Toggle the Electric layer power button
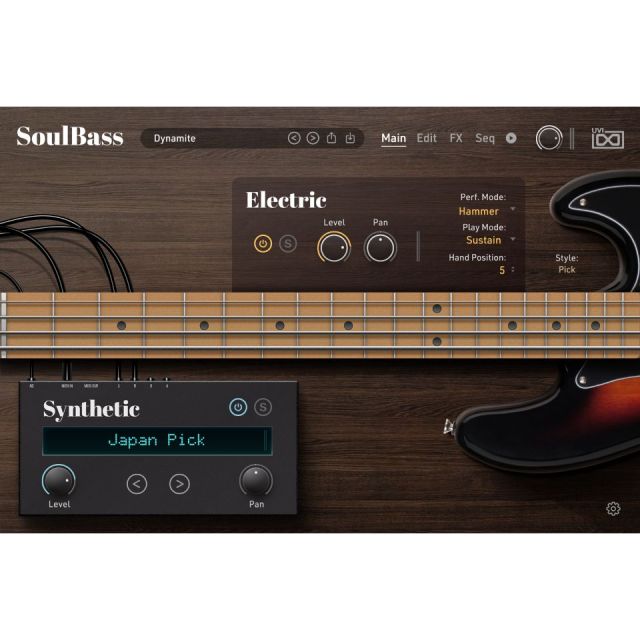Image resolution: width=640 pixels, height=640 pixels. (263, 244)
